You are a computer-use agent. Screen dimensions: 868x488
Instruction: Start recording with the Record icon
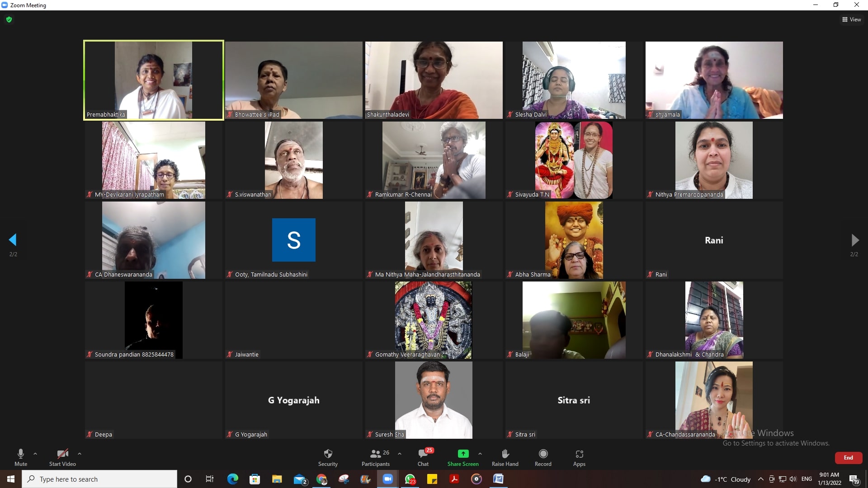pyautogui.click(x=543, y=454)
